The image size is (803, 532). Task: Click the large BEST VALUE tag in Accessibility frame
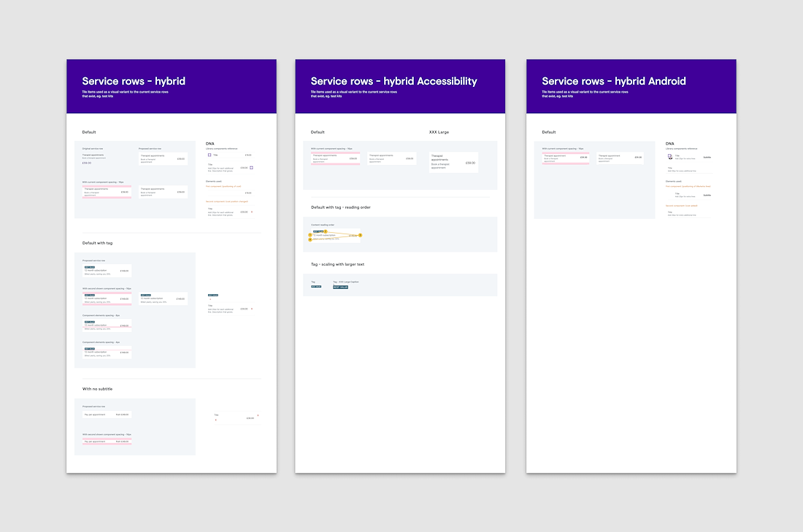point(341,288)
